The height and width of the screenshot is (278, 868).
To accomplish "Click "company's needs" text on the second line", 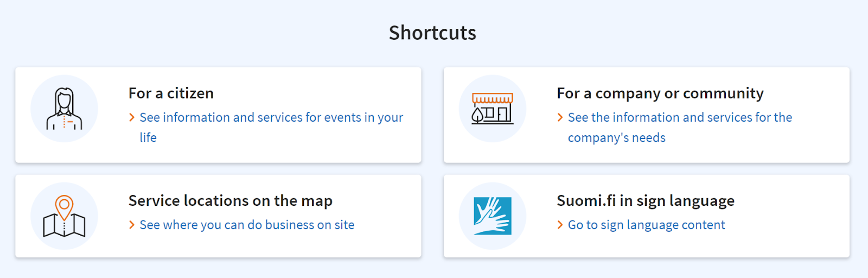I will [x=617, y=138].
